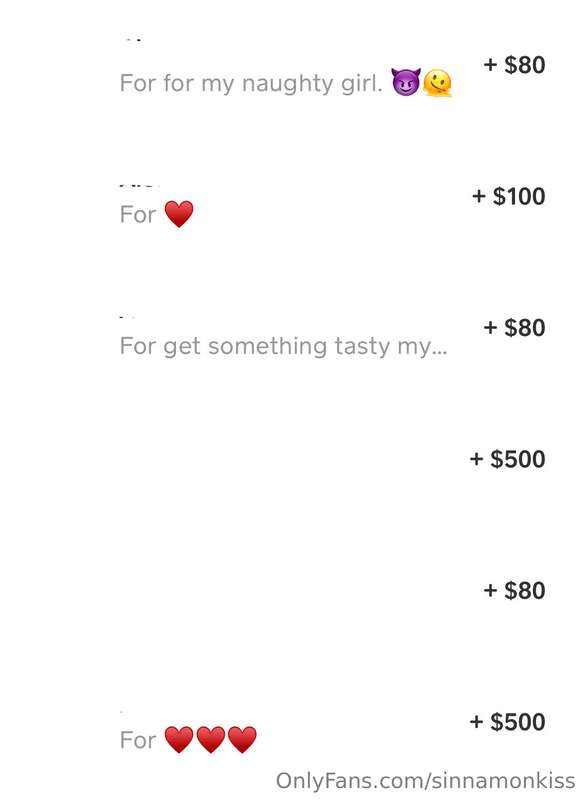Click the single red heart emoji
Screen dimensions: 582x800
(x=179, y=214)
